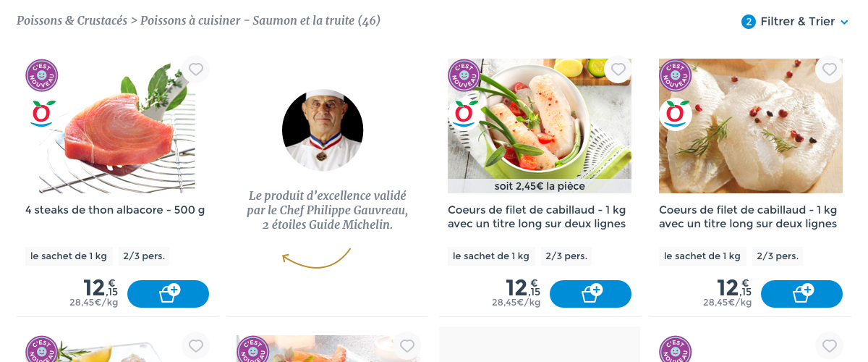Add cabillaud in green bowl to basket

tap(590, 294)
